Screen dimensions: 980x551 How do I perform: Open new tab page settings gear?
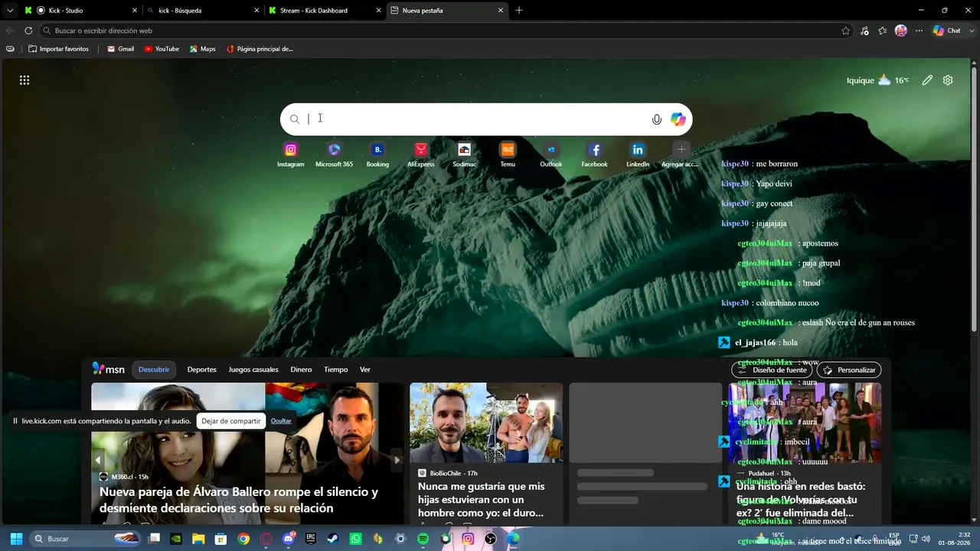(x=948, y=80)
